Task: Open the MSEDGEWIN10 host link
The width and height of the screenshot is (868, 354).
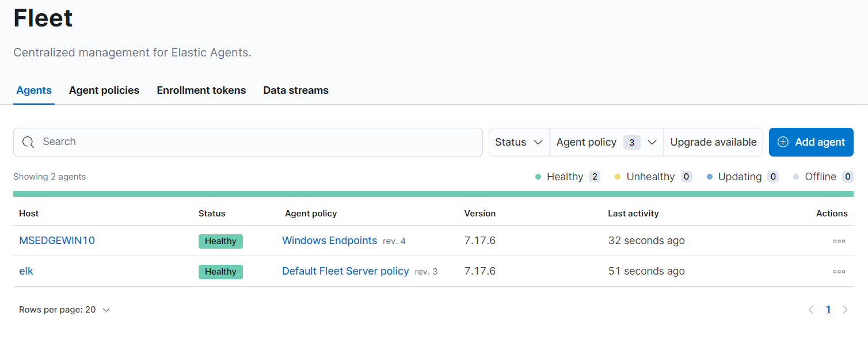Action: 57,241
